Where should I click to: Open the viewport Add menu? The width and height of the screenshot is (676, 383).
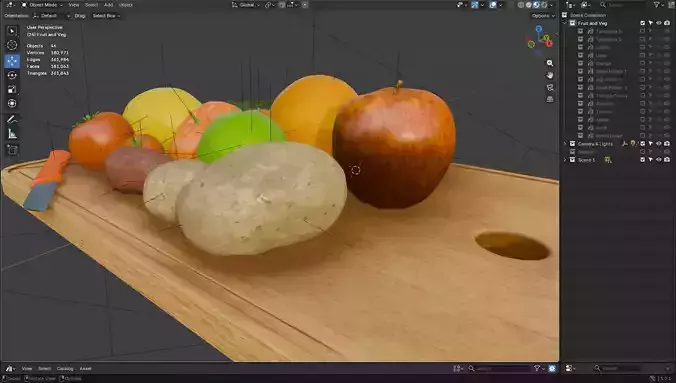tap(108, 5)
